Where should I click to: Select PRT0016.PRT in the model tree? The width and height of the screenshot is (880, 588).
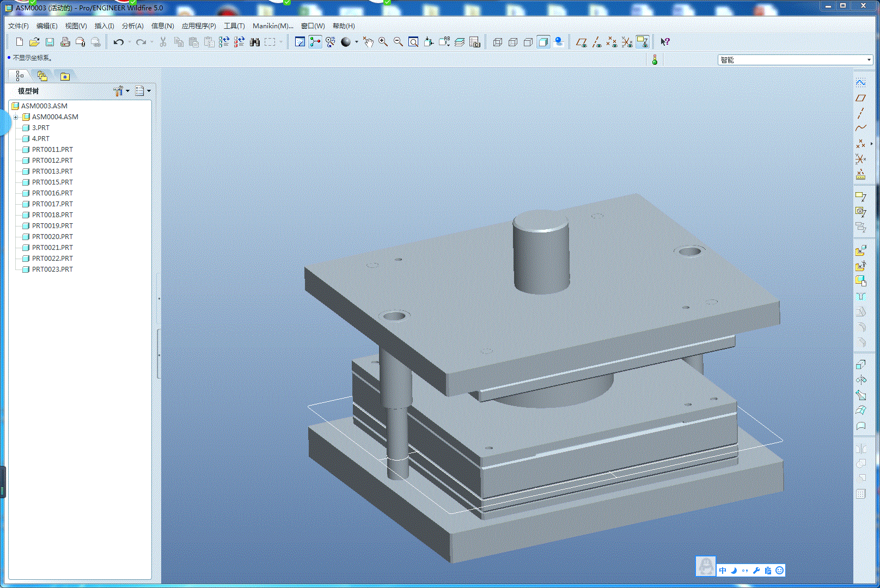(x=52, y=193)
